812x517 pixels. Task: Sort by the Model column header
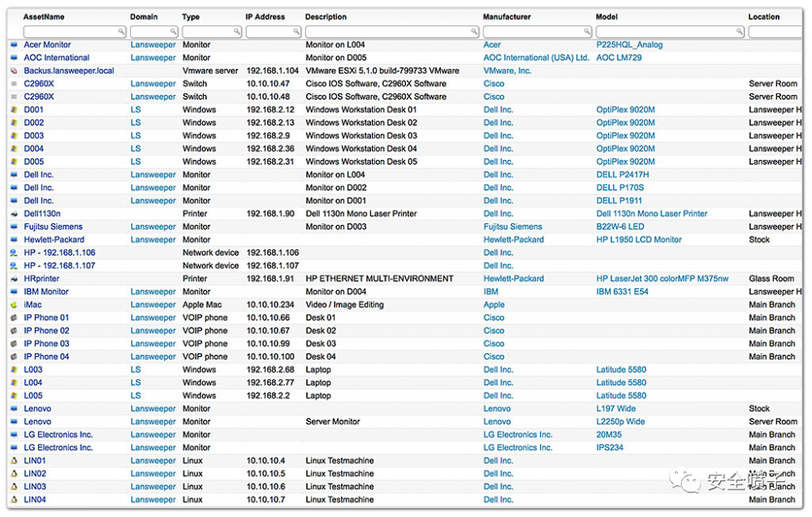[x=607, y=17]
